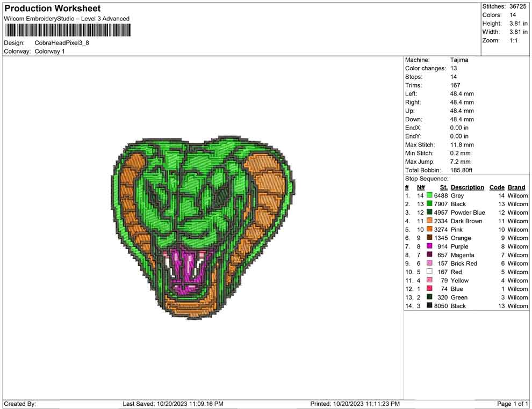Click the Colors value '14' in header

pos(513,15)
